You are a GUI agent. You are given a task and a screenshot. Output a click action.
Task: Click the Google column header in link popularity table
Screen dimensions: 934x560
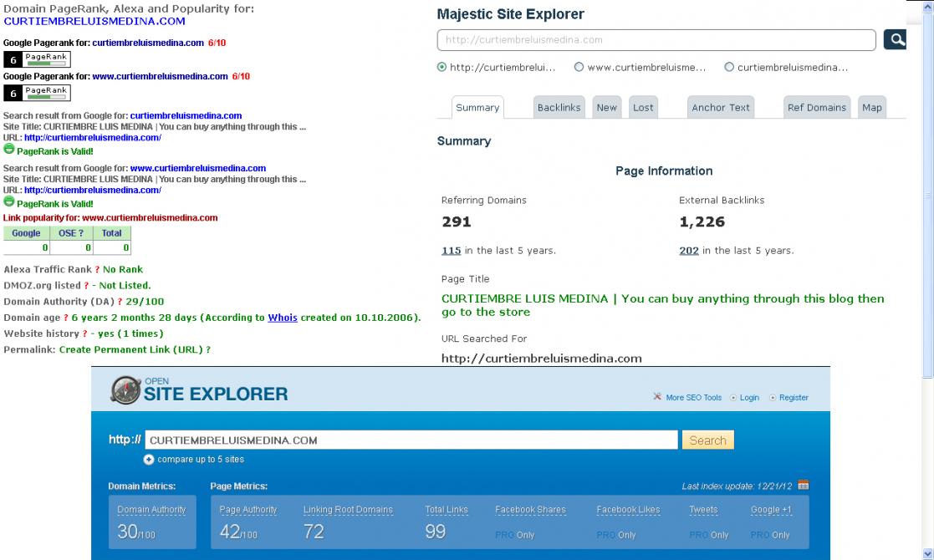click(26, 233)
